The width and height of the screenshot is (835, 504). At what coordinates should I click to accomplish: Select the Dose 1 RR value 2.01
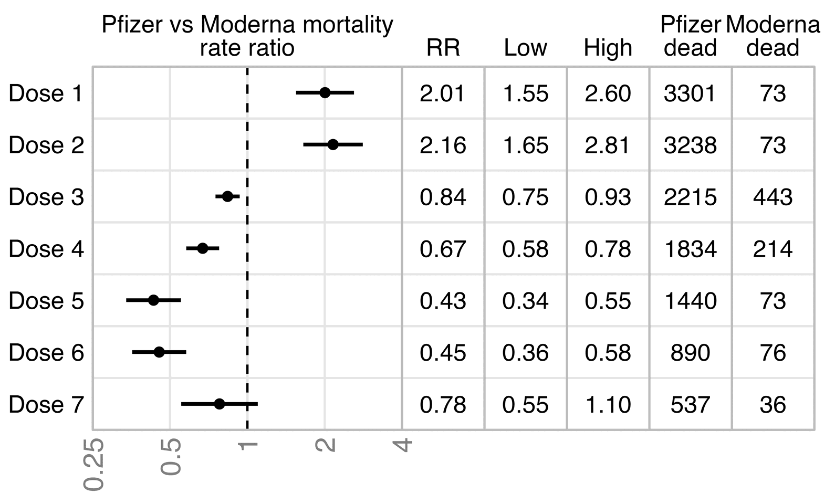pos(443,93)
